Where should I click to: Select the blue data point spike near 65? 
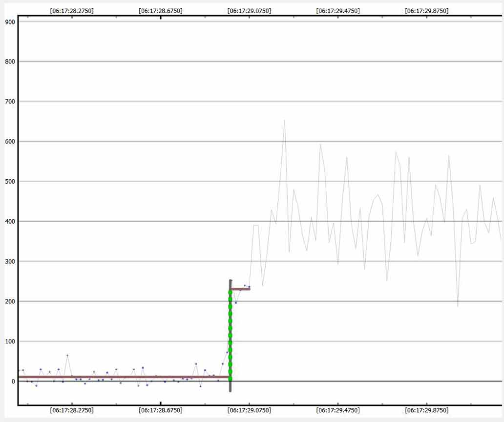coord(67,355)
